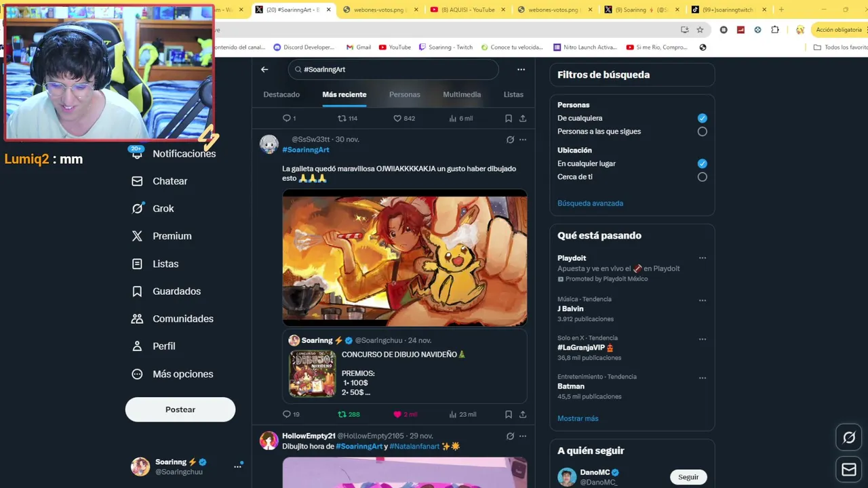The width and height of the screenshot is (868, 488).
Task: Go back using the search page arrow
Action: [264, 69]
